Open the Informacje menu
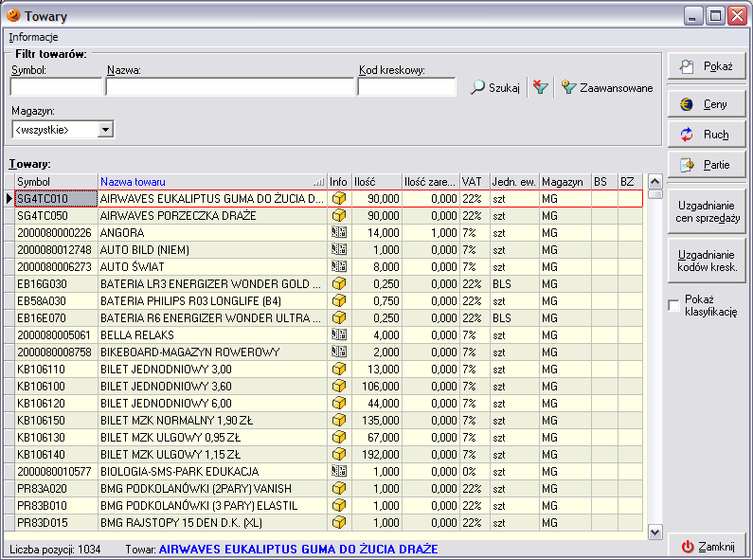This screenshot has height=560, width=753. (33, 37)
